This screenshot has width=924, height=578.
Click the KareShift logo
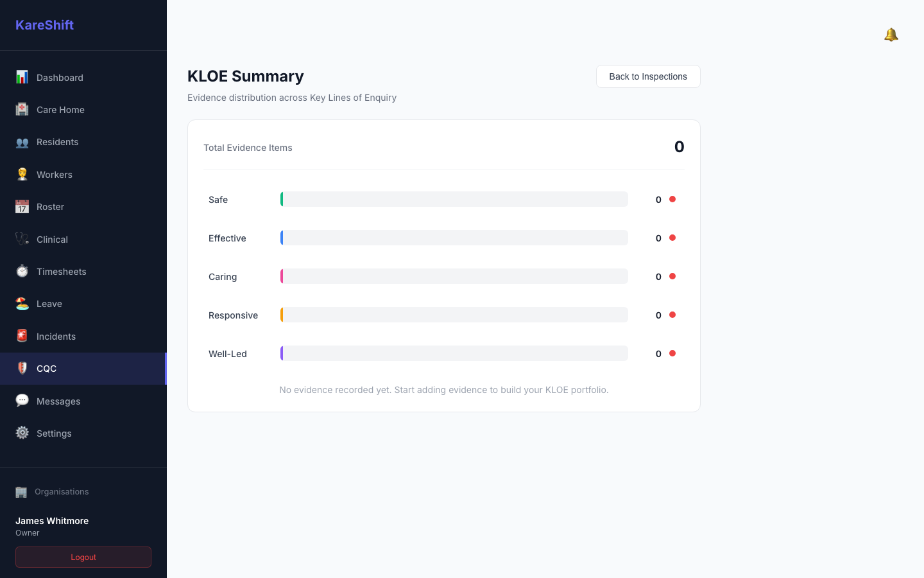click(44, 25)
